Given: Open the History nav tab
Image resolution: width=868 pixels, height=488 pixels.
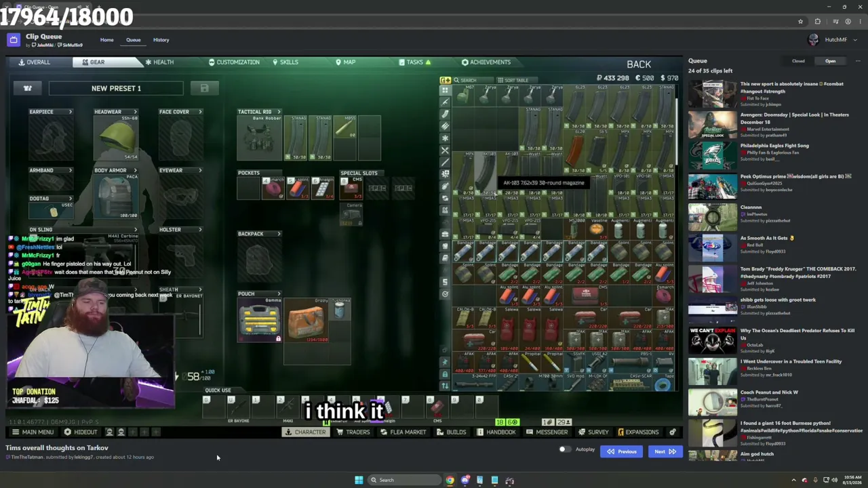Looking at the screenshot, I should point(161,40).
